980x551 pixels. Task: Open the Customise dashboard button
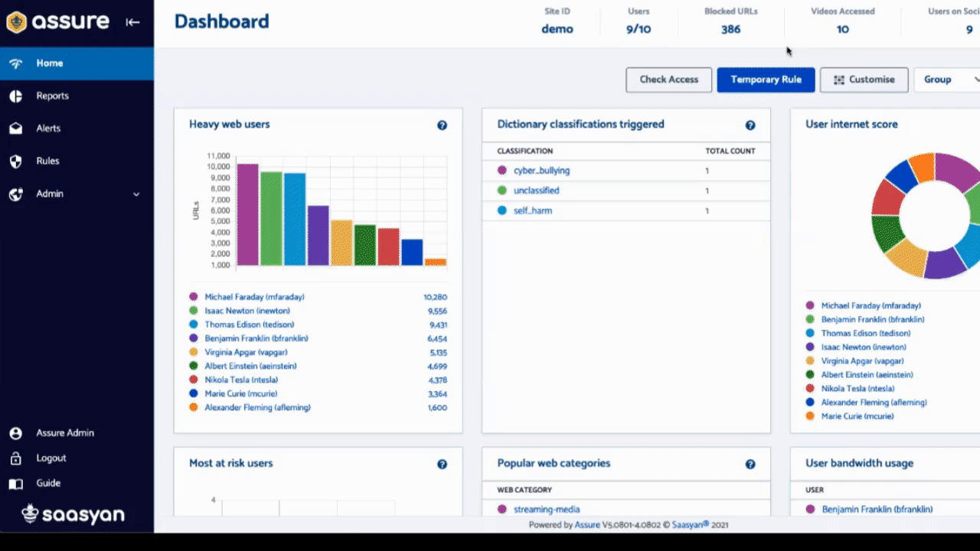pyautogui.click(x=864, y=80)
